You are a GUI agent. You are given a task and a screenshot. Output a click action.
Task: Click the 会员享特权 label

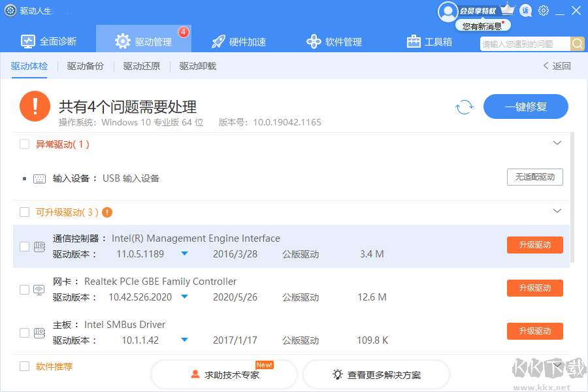(x=478, y=11)
